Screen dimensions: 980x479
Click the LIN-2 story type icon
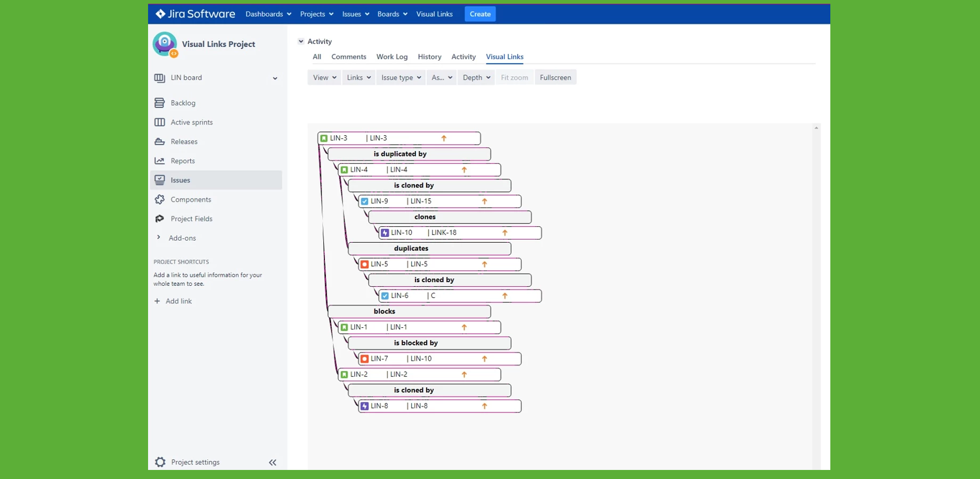click(344, 375)
